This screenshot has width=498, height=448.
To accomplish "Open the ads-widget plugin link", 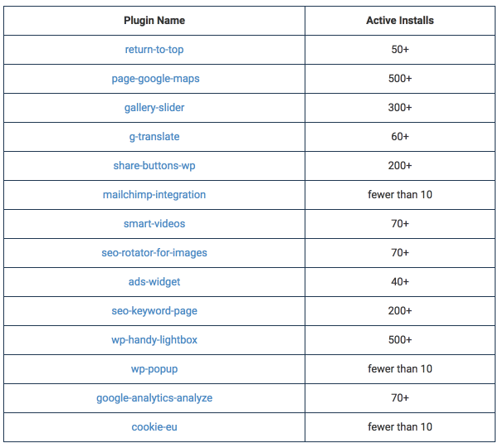I will 154,282.
